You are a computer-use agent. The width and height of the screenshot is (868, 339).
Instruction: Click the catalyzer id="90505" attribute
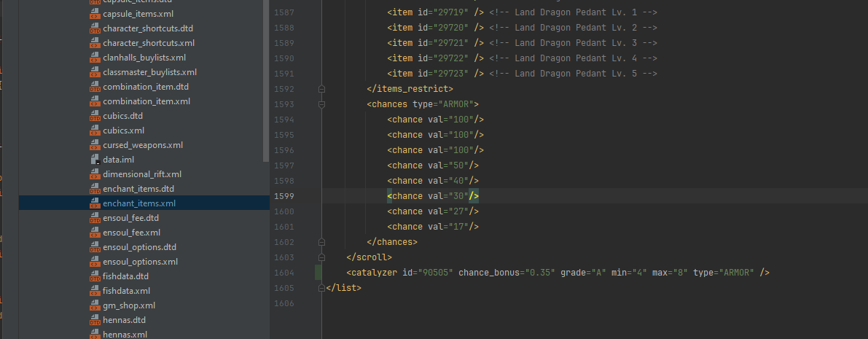click(x=428, y=273)
